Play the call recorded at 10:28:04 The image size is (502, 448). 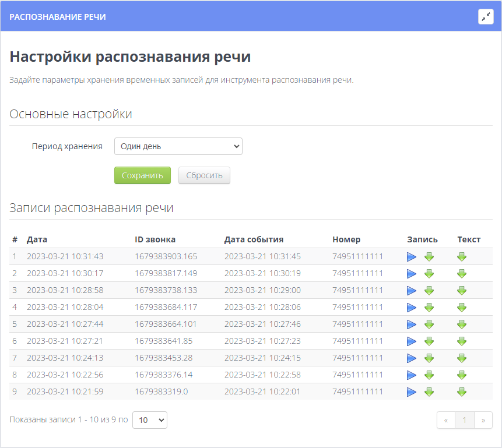click(x=412, y=307)
